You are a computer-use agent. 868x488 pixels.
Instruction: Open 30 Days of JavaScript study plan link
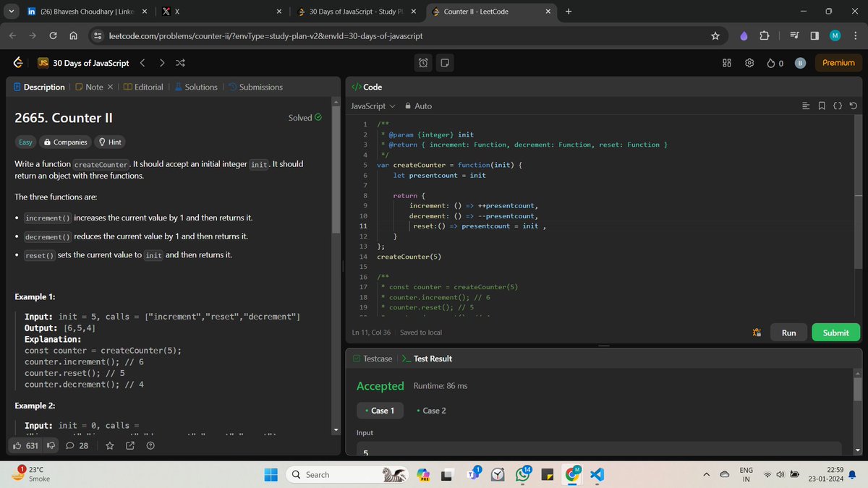(84, 63)
